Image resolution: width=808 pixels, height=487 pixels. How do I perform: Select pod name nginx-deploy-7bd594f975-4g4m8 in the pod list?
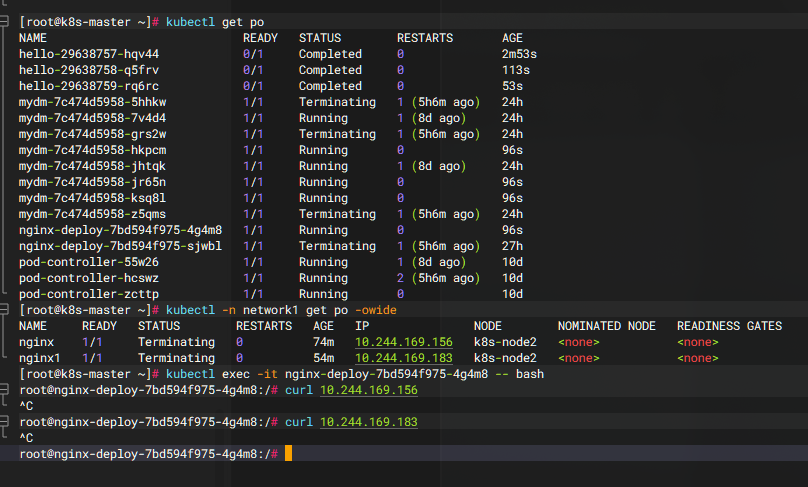120,230
